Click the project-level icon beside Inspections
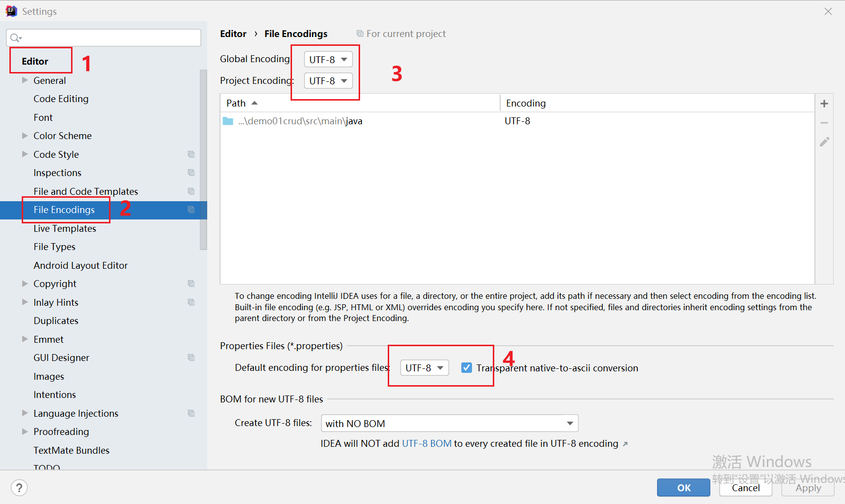Screen dimensions: 845x504 point(191,173)
